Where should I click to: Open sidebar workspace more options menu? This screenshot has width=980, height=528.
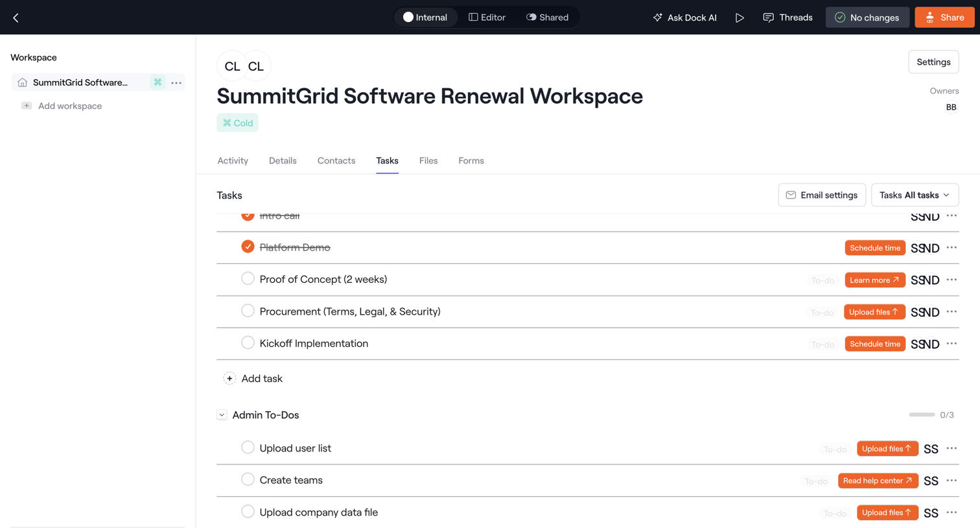coord(176,82)
